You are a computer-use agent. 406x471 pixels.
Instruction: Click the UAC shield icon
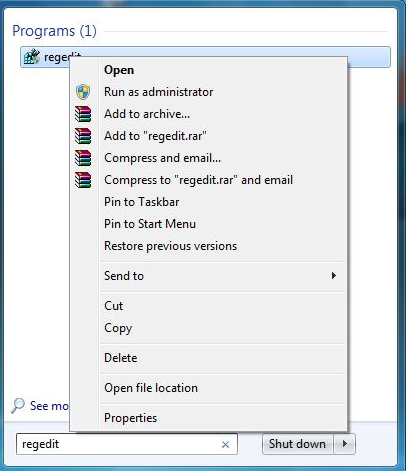(83, 92)
